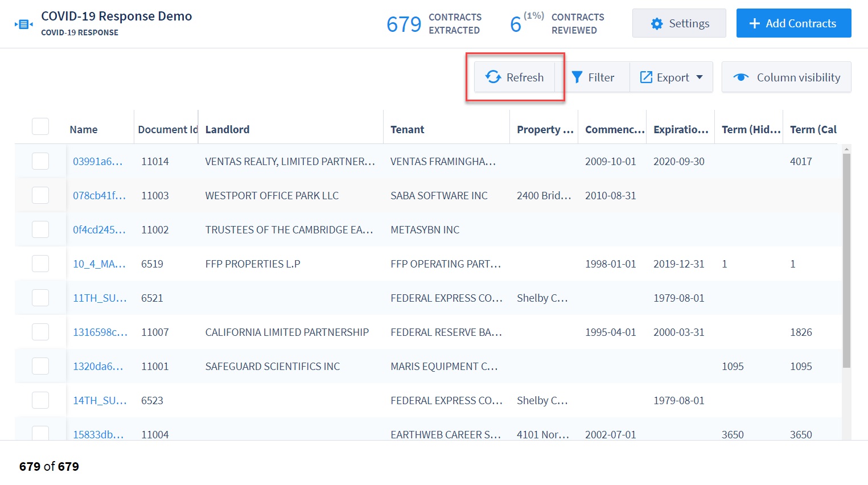This screenshot has width=868, height=485.
Task: Sort by the Commencement column header
Action: pyautogui.click(x=615, y=129)
